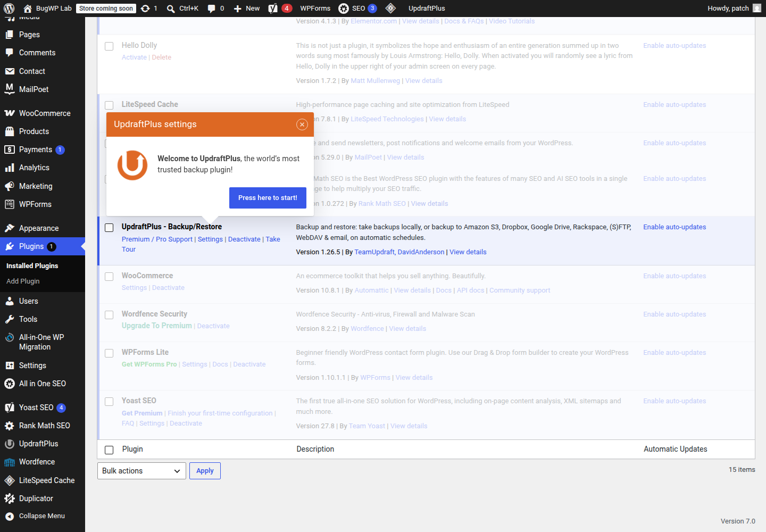Screen dimensions: 766x532
Task: Open the Analytics bar chart icon
Action: tap(10, 168)
